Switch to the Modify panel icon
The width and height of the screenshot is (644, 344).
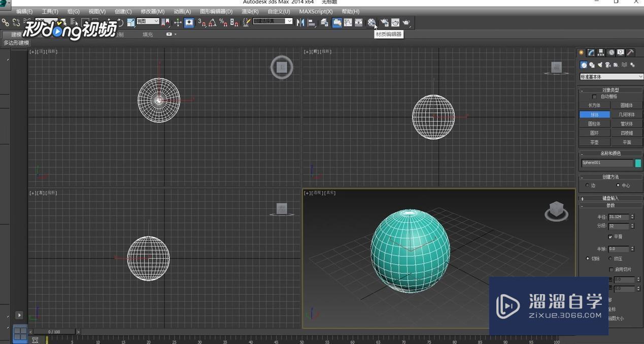pyautogui.click(x=590, y=52)
